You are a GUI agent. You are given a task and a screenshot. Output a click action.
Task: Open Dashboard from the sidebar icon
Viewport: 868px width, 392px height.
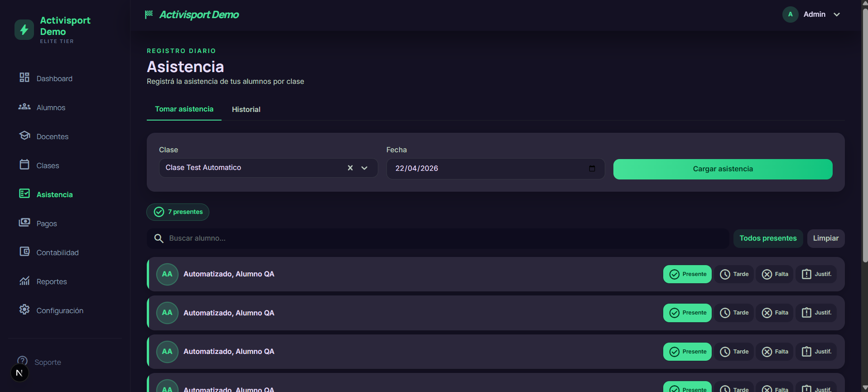[24, 77]
